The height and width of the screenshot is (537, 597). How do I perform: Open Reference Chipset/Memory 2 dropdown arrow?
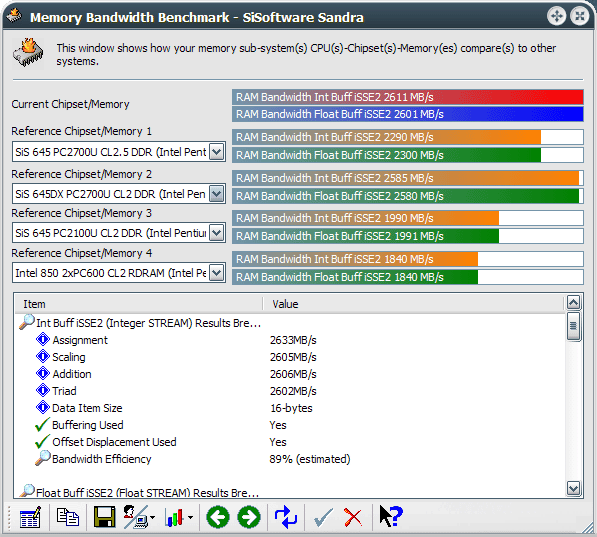tap(217, 194)
